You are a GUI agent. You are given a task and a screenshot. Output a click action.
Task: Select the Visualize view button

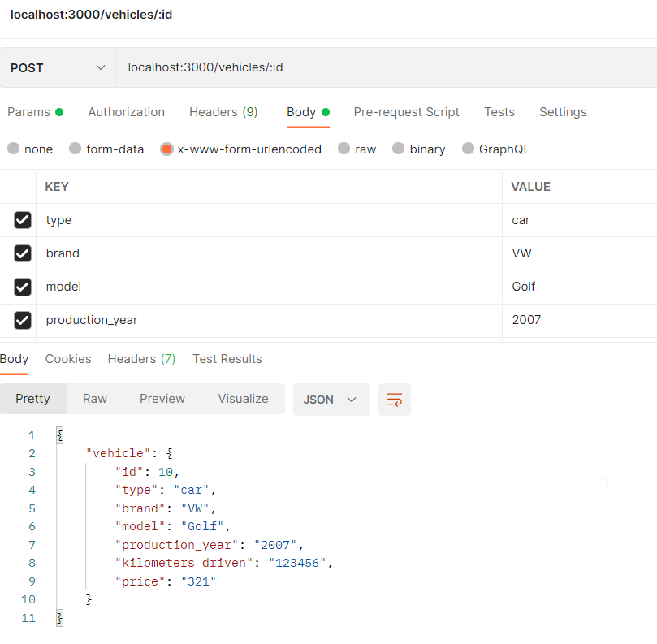point(243,399)
